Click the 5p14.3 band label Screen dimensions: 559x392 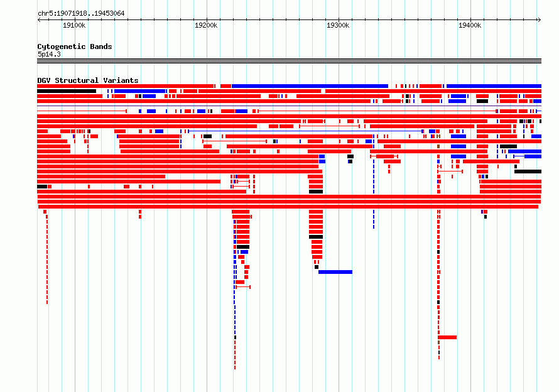click(49, 54)
